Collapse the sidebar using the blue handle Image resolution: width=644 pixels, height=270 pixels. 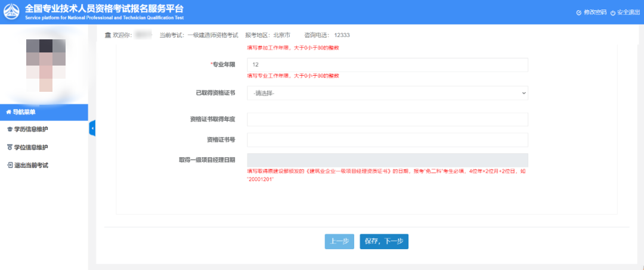pos(92,128)
